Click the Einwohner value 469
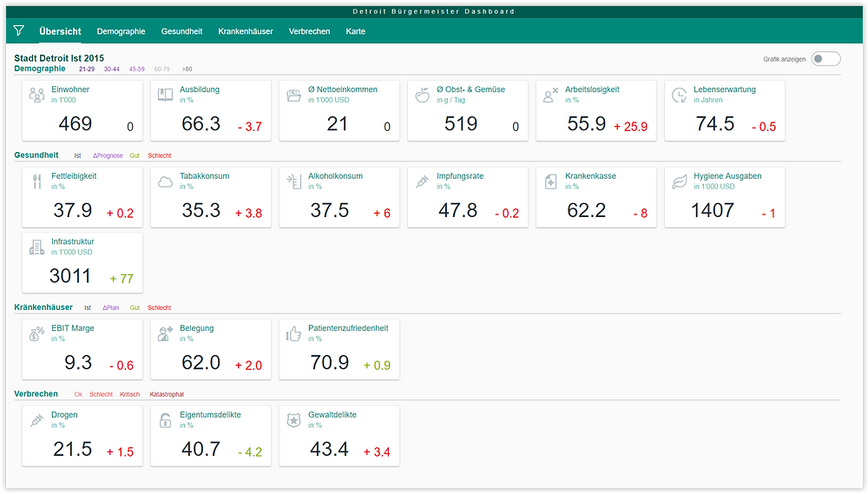 (x=76, y=123)
